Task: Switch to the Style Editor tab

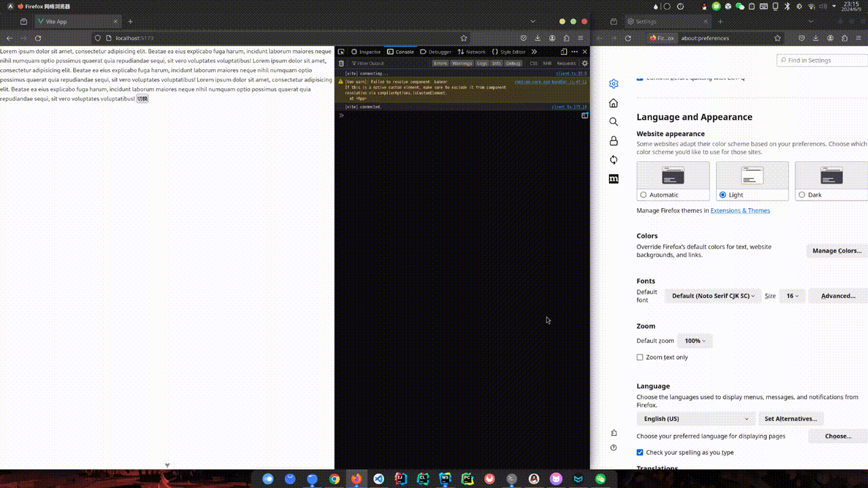Action: [x=509, y=52]
